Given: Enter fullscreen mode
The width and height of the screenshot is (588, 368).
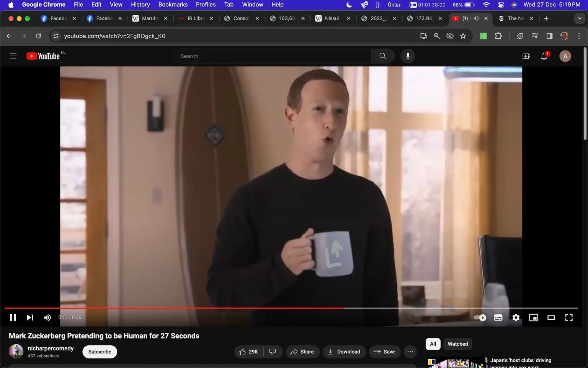Looking at the screenshot, I should coord(569,317).
